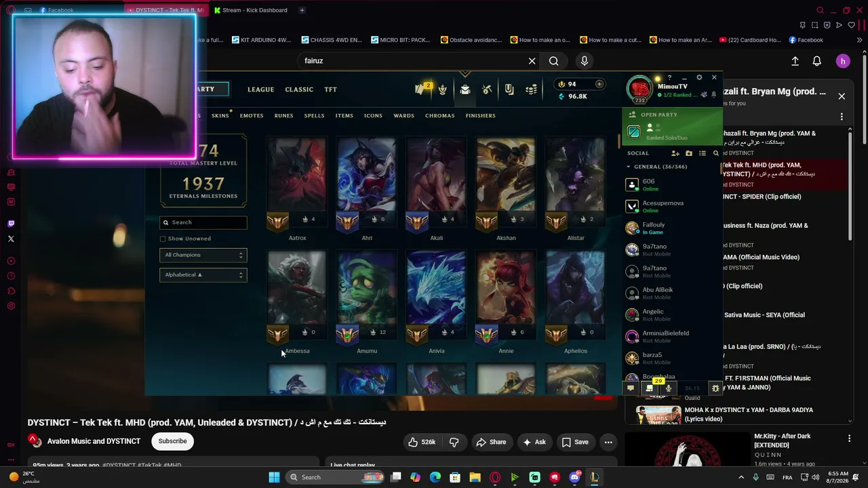Image resolution: width=868 pixels, height=488 pixels.
Task: Open more actions menu beside Save
Action: click(x=608, y=442)
